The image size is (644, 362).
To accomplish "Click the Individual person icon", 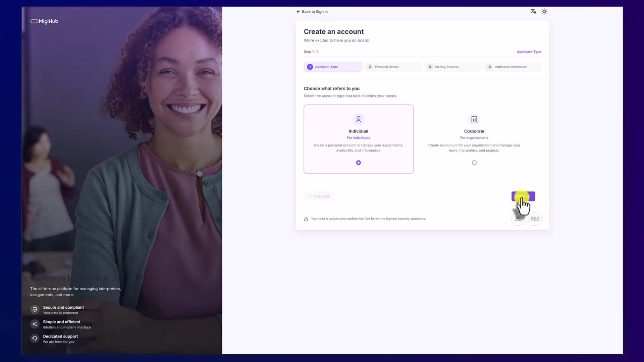I will point(358,119).
